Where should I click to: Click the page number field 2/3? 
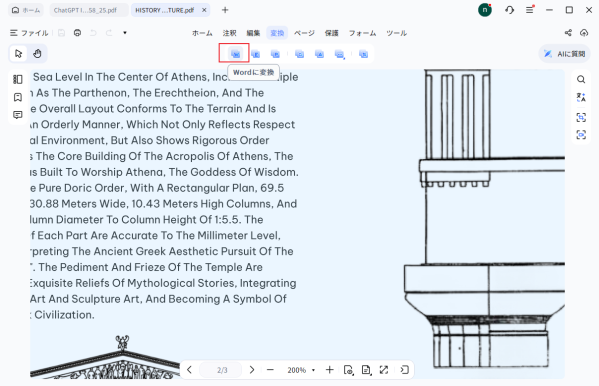[x=222, y=370]
